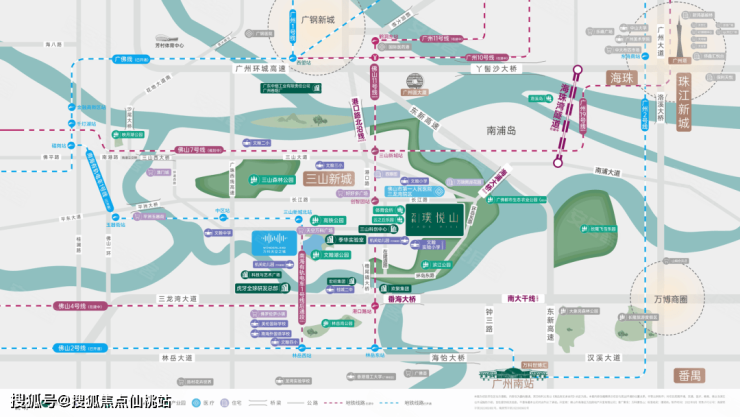The image size is (740, 417).
Task: Select the 汉溪大道 road label
Action: point(603,358)
